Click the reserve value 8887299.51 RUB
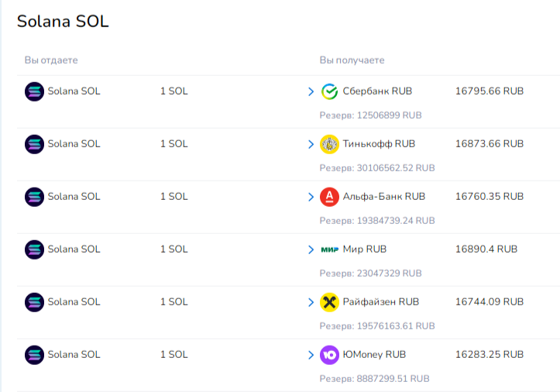The width and height of the screenshot is (560, 392). (393, 379)
